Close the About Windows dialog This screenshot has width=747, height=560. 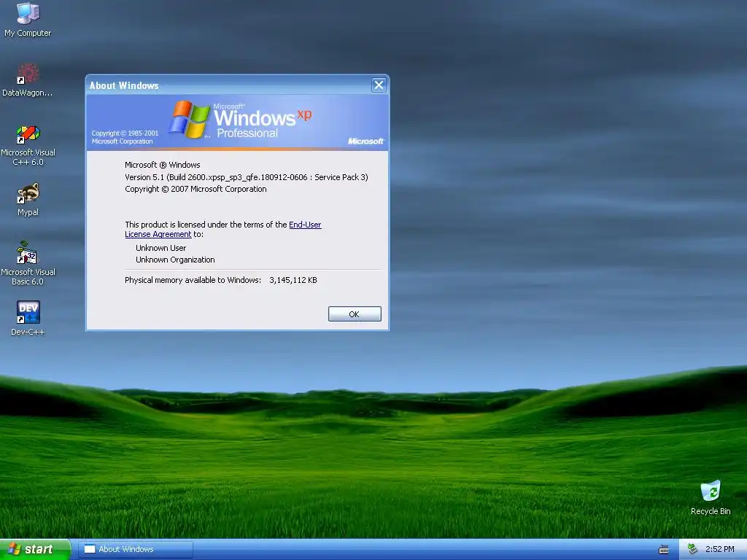(379, 85)
